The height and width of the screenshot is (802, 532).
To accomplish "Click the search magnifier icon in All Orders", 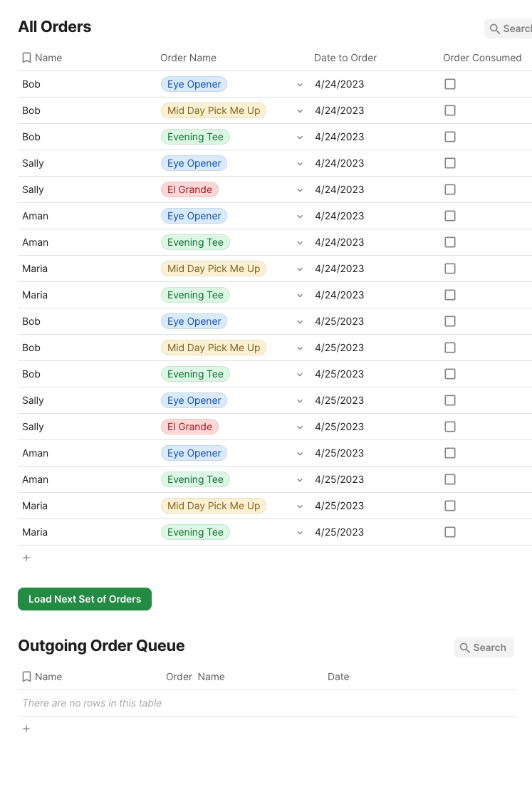I will 495,29.
